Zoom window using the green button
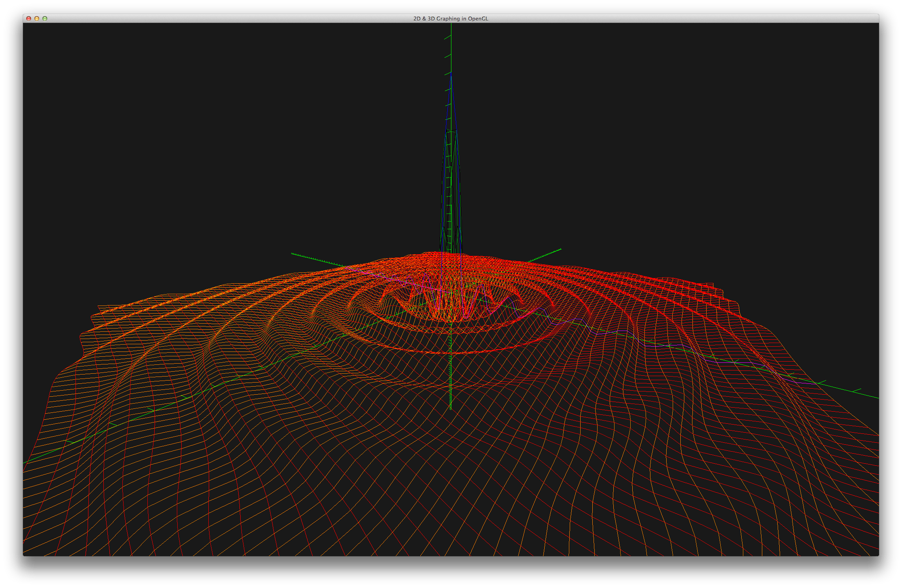Image resolution: width=902 pixels, height=588 pixels. pos(45,19)
